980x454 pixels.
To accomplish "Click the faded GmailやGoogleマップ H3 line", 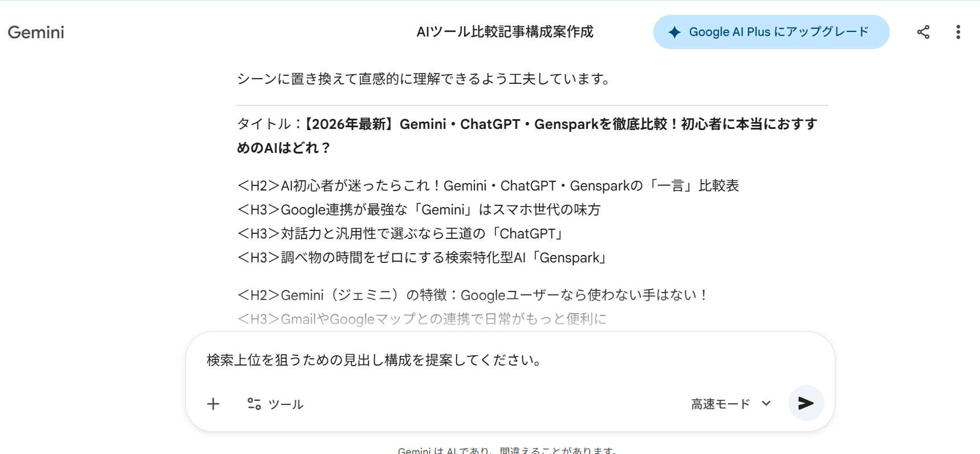I will 422,319.
